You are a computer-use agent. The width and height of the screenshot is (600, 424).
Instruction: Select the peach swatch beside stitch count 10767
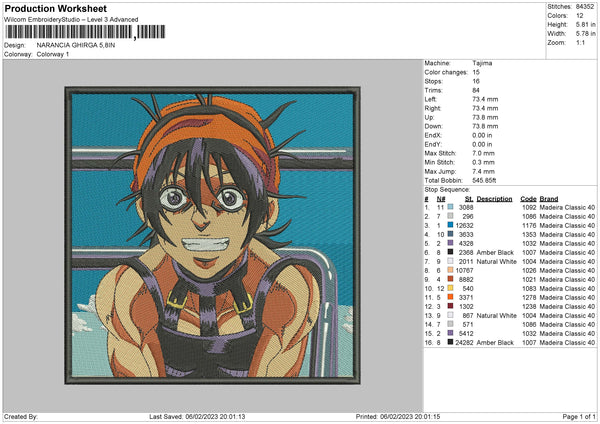click(450, 270)
